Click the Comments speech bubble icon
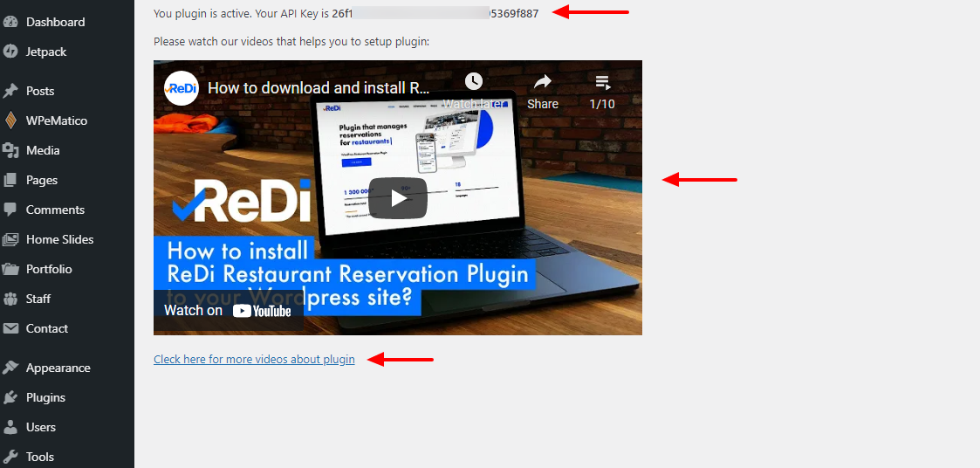 click(x=10, y=210)
